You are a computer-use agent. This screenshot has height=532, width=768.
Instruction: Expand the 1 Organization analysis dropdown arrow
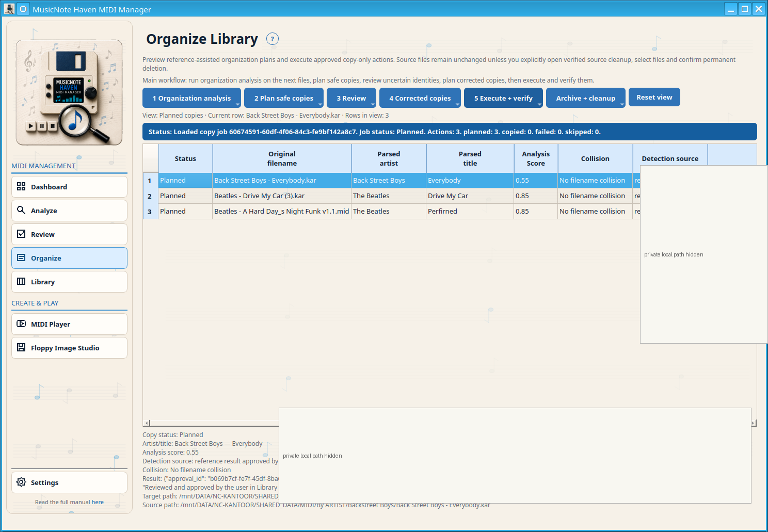(x=237, y=104)
